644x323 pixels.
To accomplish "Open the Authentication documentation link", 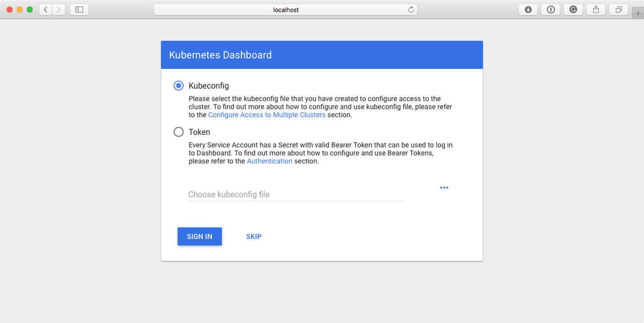I will 269,161.
